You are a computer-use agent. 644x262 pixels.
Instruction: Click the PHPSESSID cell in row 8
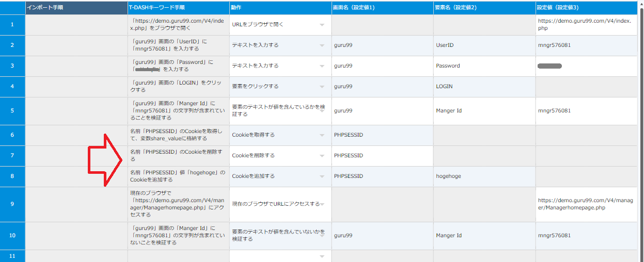[383, 176]
